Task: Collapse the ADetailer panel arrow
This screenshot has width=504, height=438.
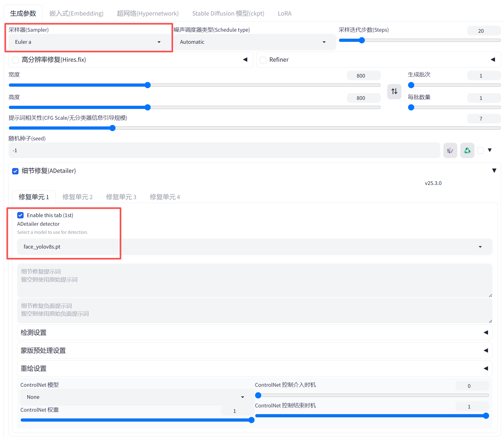Action: tap(494, 171)
